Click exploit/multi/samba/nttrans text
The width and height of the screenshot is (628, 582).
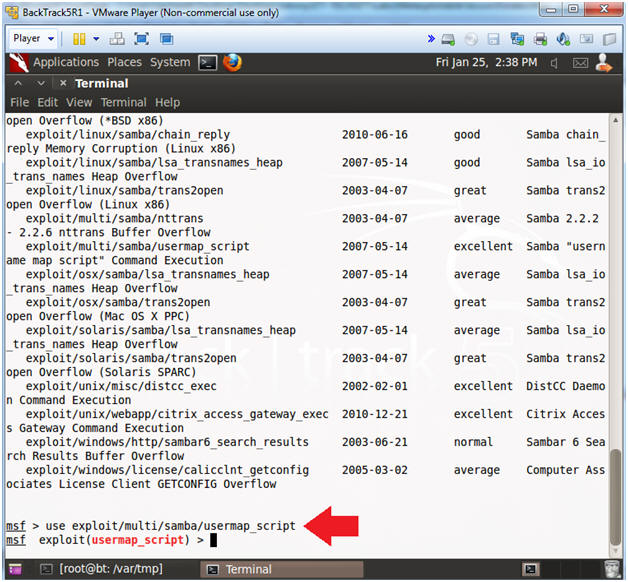(x=115, y=219)
